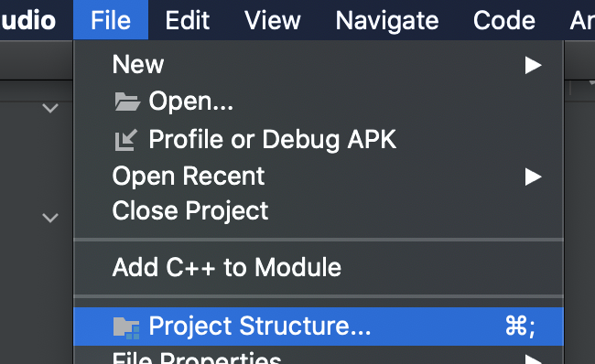Click the Profile or Debug APK arrow icon
The width and height of the screenshot is (595, 364).
click(x=125, y=140)
